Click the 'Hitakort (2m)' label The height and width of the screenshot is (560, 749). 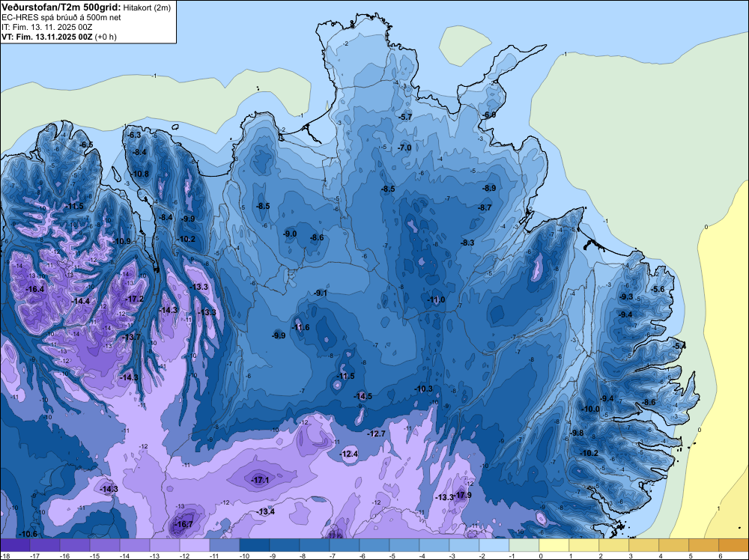click(147, 7)
